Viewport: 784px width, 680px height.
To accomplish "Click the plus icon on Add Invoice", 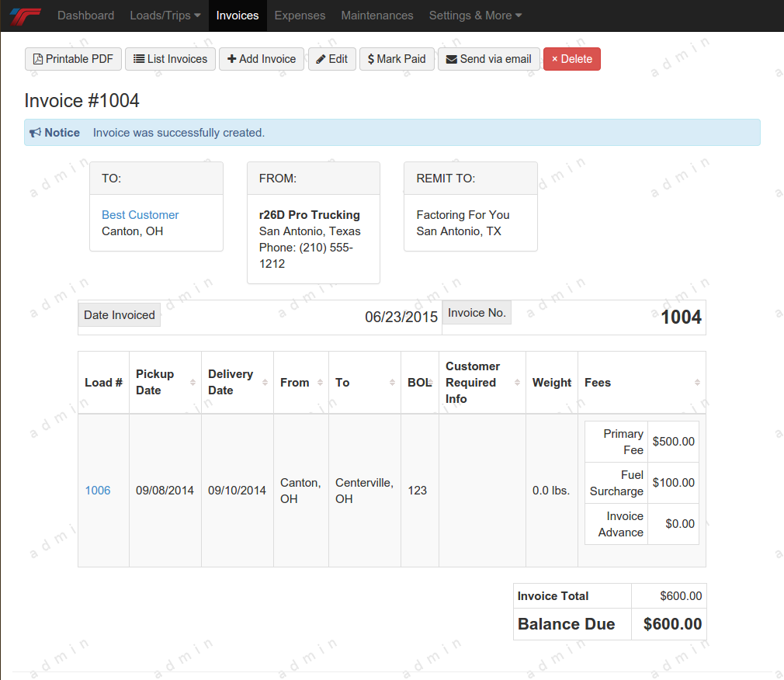I will [231, 59].
